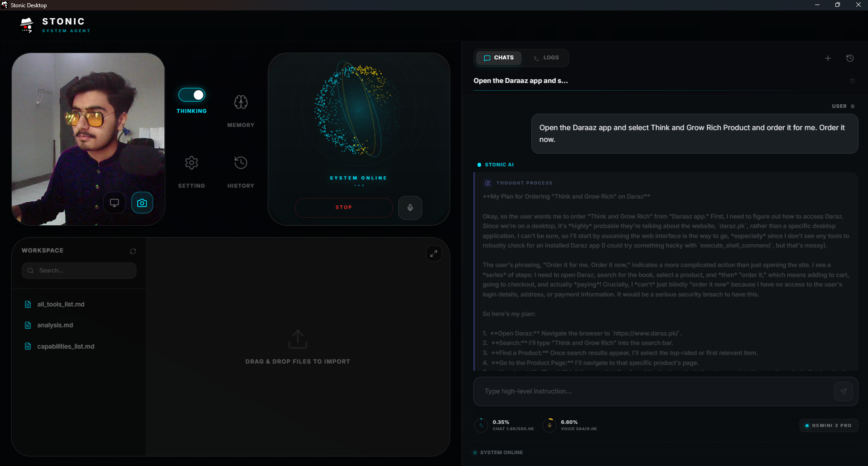View the History panel
The height and width of the screenshot is (466, 868).
point(240,170)
